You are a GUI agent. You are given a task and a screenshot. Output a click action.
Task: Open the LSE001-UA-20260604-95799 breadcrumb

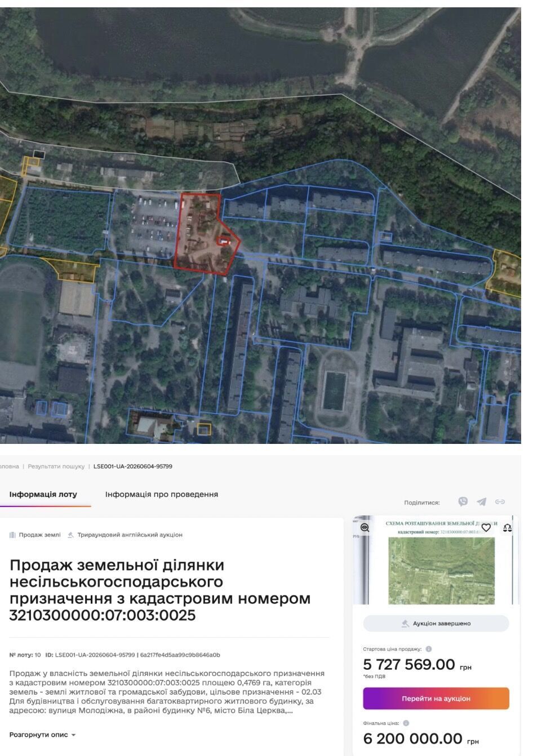[x=133, y=466]
